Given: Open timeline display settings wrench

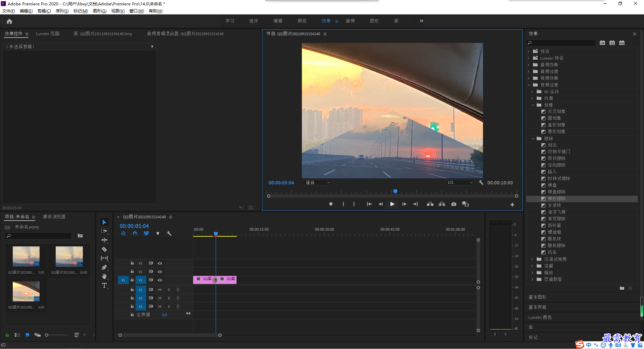Looking at the screenshot, I should tap(169, 233).
